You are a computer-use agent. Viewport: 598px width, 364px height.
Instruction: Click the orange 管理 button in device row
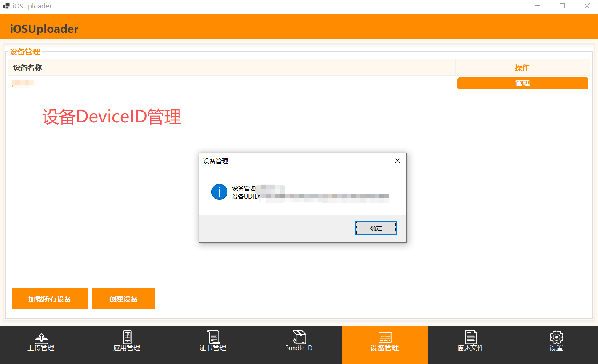pos(522,83)
